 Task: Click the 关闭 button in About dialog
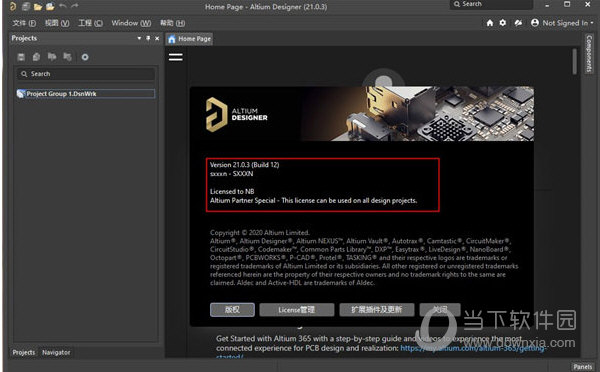pyautogui.click(x=440, y=310)
